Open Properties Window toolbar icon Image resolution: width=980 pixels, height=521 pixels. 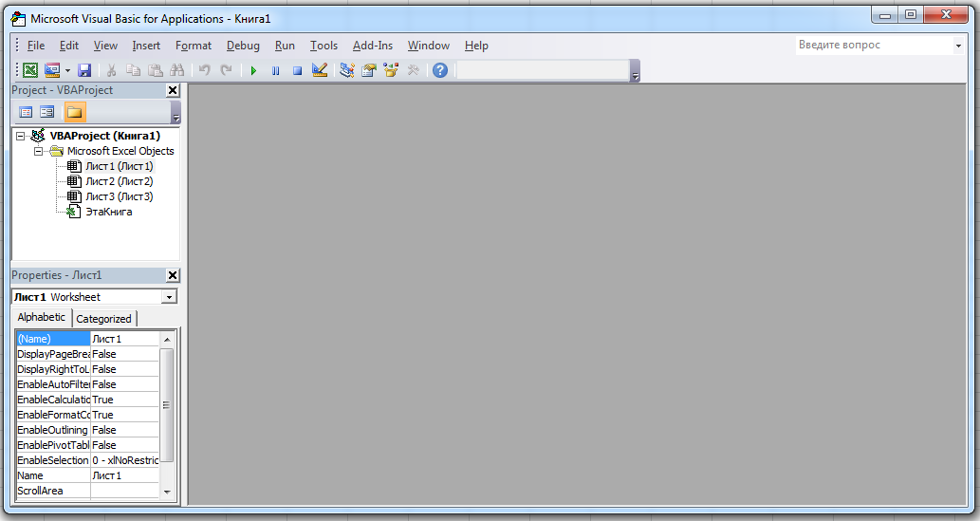tap(369, 70)
